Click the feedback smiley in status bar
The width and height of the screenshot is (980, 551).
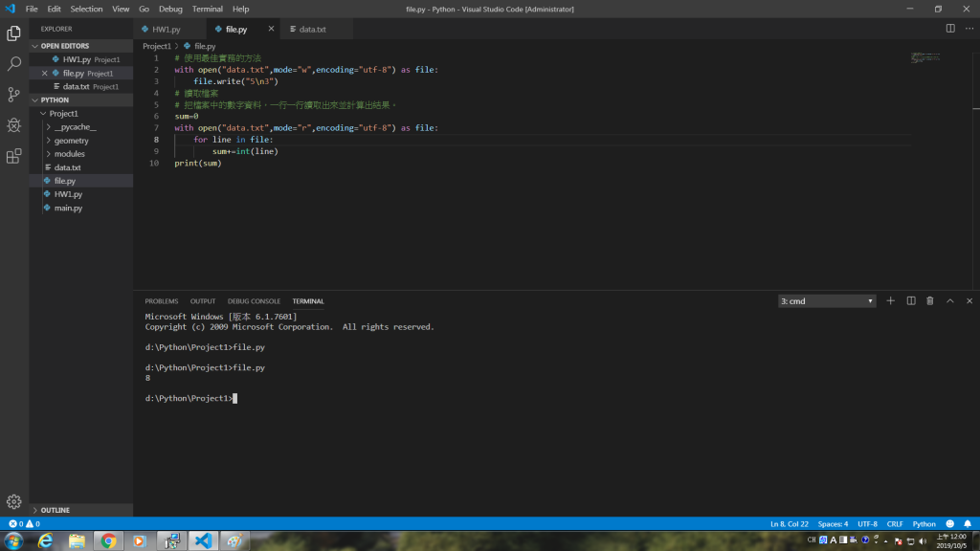(x=950, y=524)
